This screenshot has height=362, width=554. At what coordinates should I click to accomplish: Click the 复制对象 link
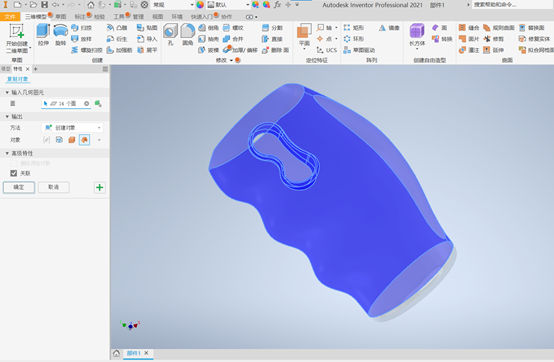point(18,79)
